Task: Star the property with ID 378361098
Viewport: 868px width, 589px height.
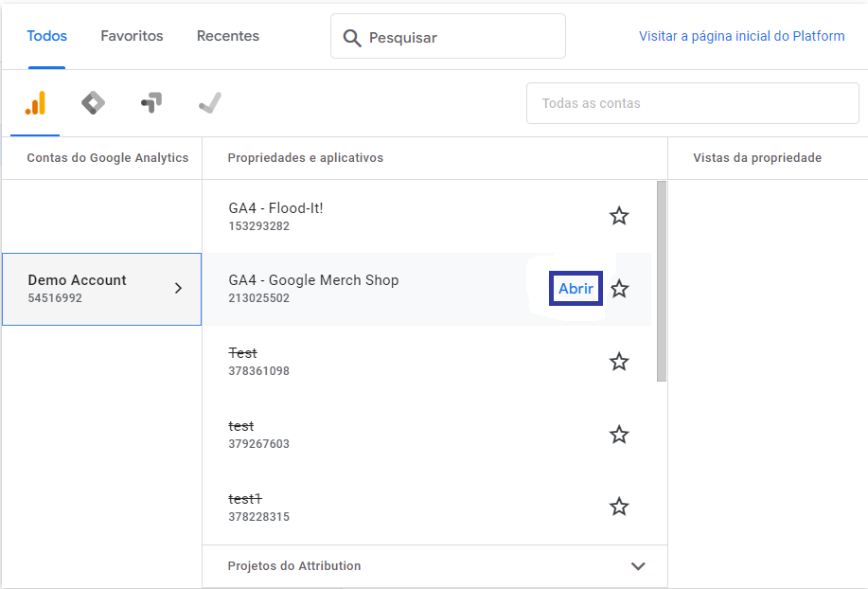Action: [x=619, y=362]
